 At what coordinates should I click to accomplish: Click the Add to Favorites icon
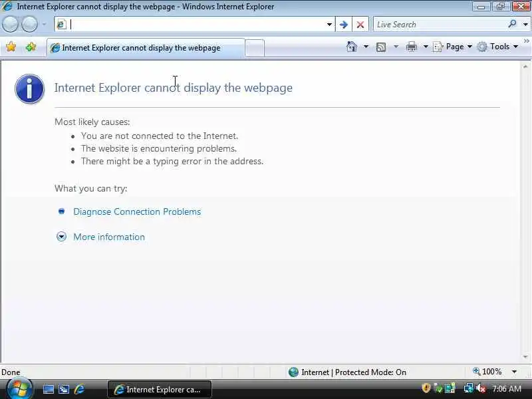(31, 47)
